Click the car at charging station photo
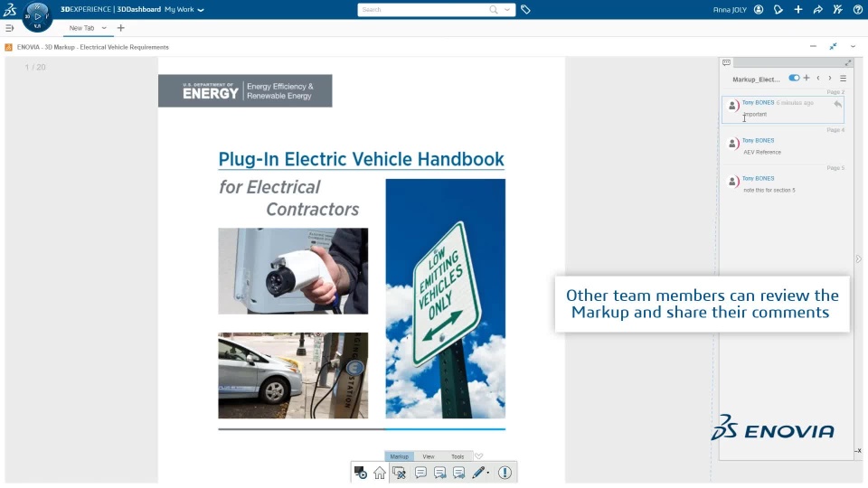This screenshot has width=868, height=488. (293, 375)
